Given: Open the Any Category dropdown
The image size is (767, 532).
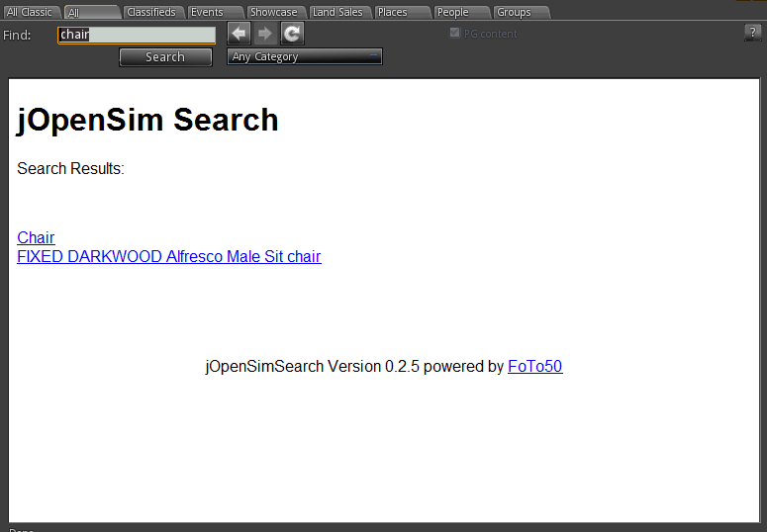Looking at the screenshot, I should pos(304,56).
